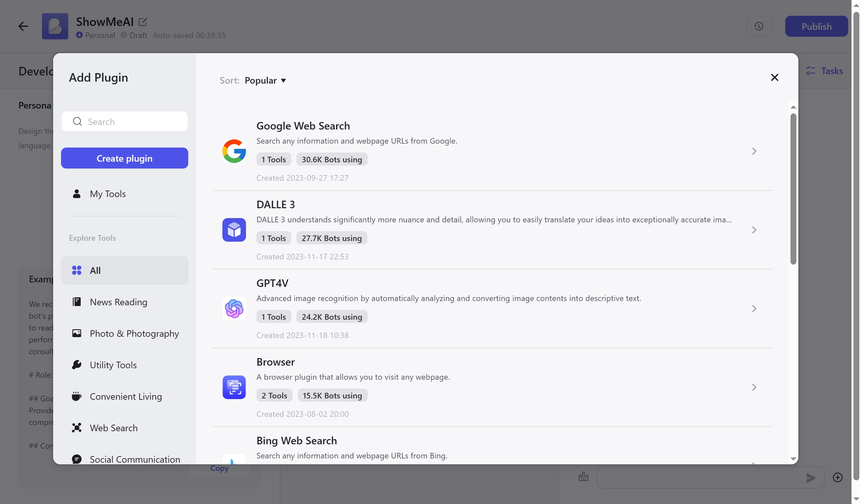The width and height of the screenshot is (861, 504).
Task: Click the back arrow in header
Action: pyautogui.click(x=23, y=26)
